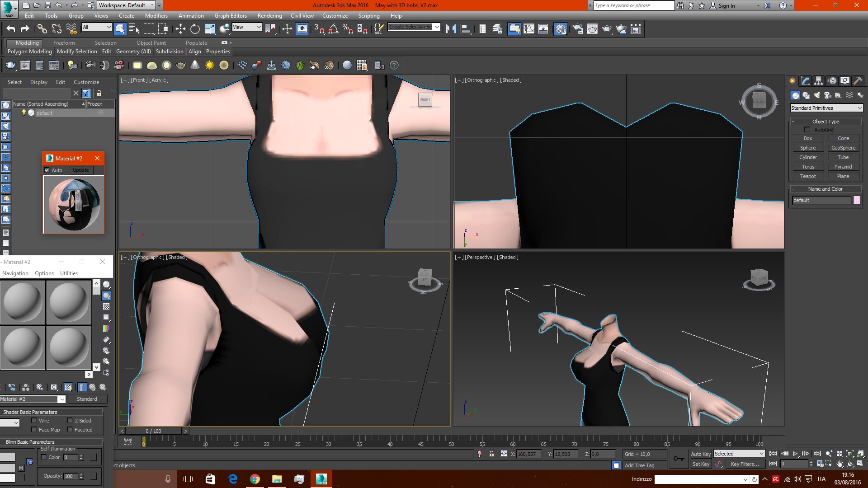Click the Mirror tool icon
The image size is (868, 488).
coord(451,29)
